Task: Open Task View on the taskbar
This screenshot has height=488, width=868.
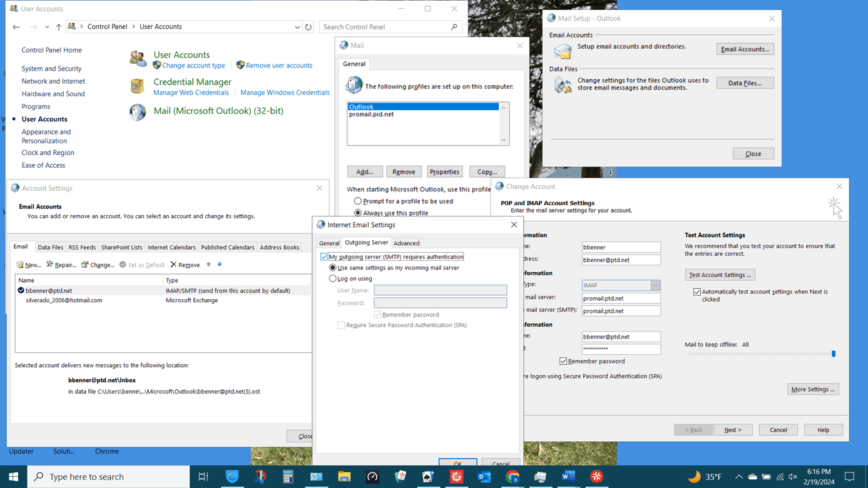Action: (x=203, y=477)
